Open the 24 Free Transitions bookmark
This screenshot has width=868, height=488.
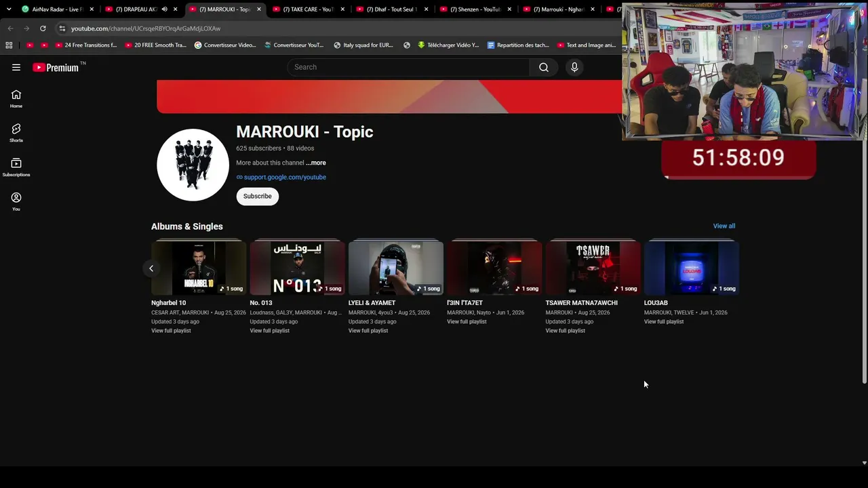click(86, 45)
